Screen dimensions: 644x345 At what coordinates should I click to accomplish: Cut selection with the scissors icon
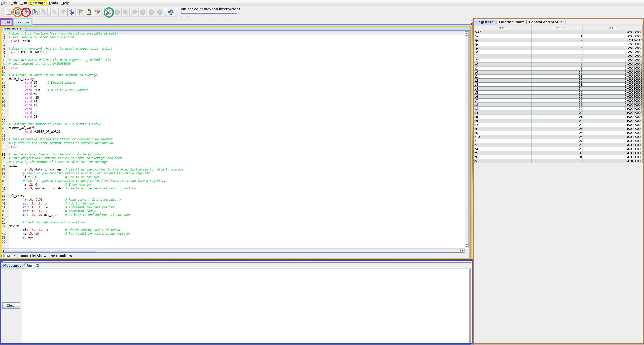(x=72, y=12)
